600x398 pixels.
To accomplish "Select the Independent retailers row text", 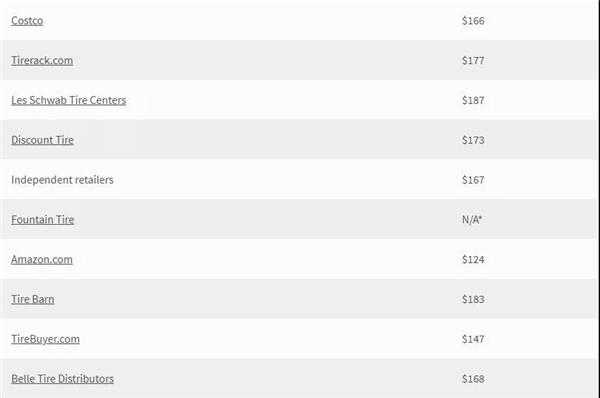I will [x=62, y=180].
